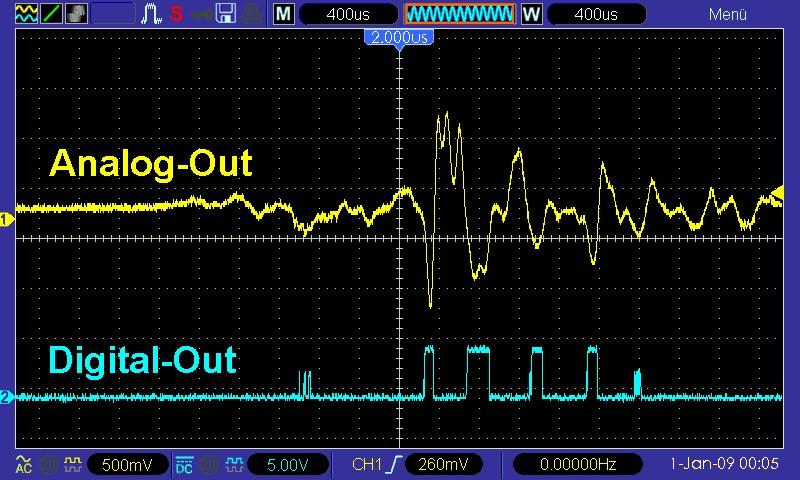Click the W window timebase icon
This screenshot has height=480, width=800.
[x=531, y=14]
